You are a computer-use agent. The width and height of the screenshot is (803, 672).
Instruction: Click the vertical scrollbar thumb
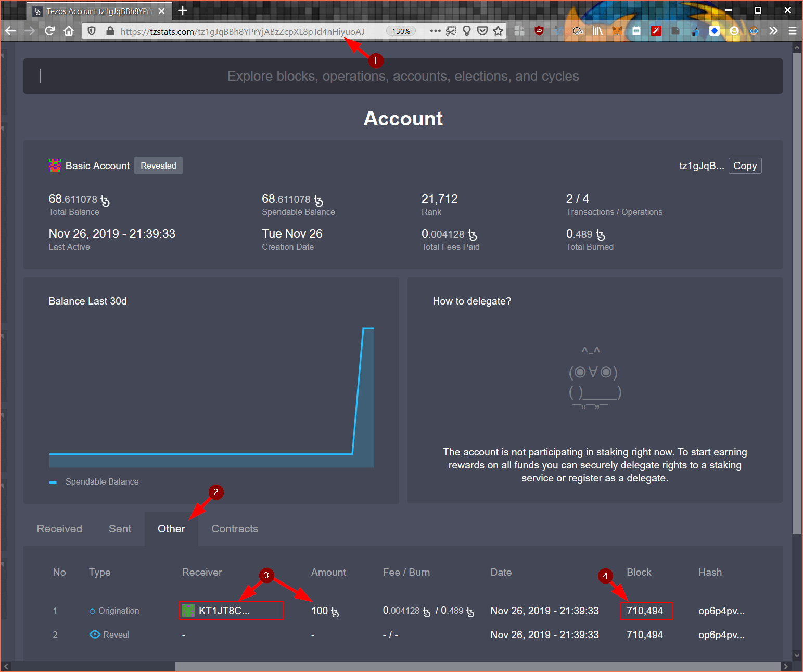[797, 293]
